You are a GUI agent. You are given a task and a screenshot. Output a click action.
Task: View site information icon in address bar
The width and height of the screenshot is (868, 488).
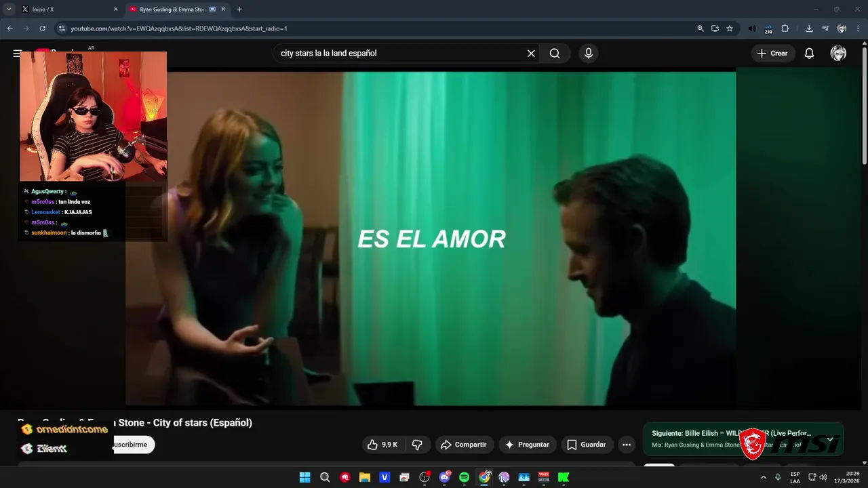(62, 28)
